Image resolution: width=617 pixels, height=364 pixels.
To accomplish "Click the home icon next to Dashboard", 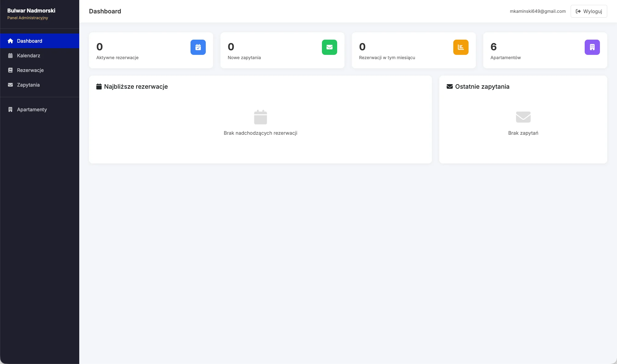I will click(x=10, y=41).
